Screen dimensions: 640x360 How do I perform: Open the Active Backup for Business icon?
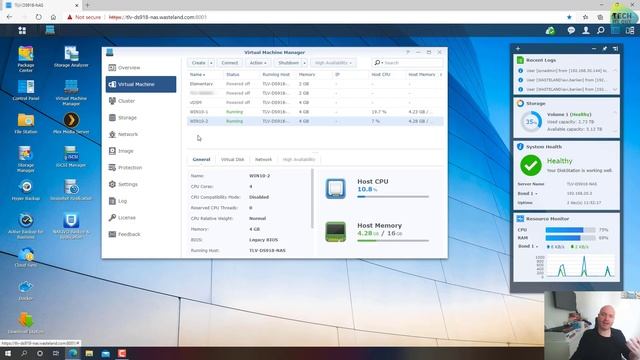point(26,225)
